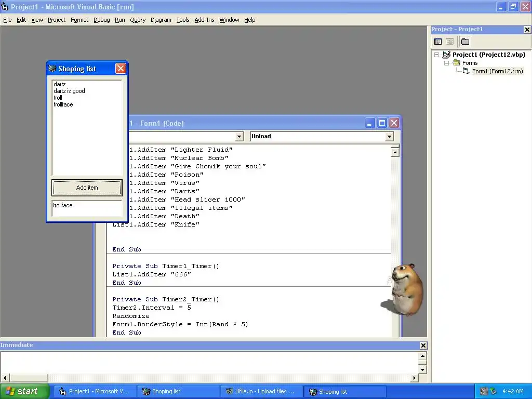Click code line 'Nuclear Bomb'
Viewport: 532px width, 399px height.
click(x=179, y=158)
